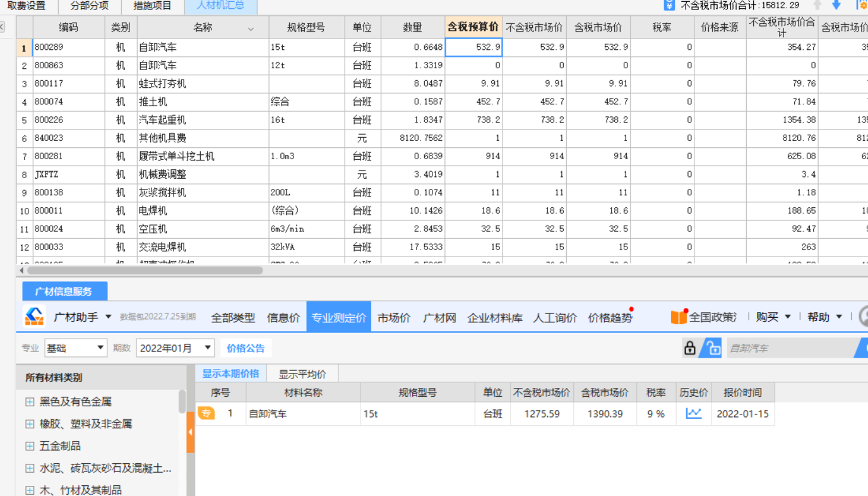
Task: Click the 推土机 name cell
Action: pos(203,102)
